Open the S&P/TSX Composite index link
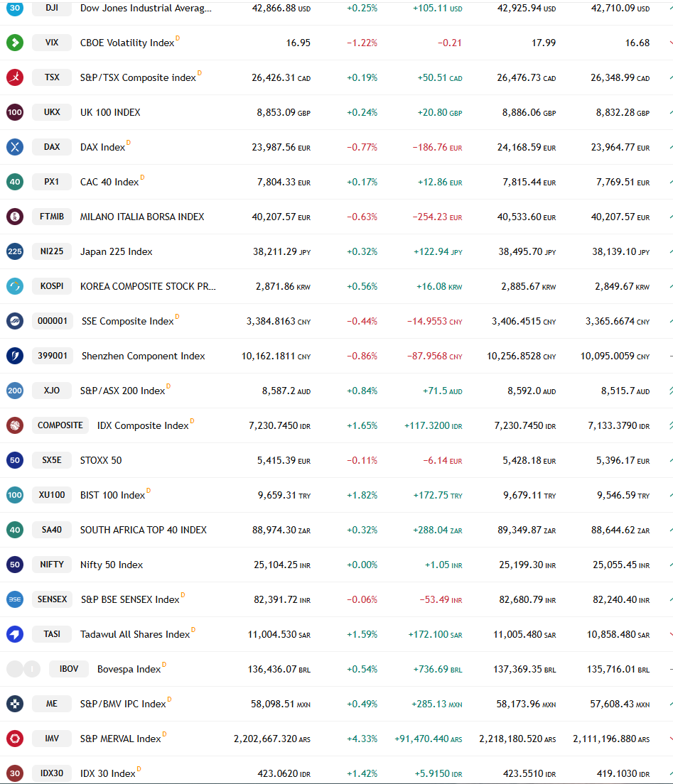The width and height of the screenshot is (673, 784). [x=138, y=77]
